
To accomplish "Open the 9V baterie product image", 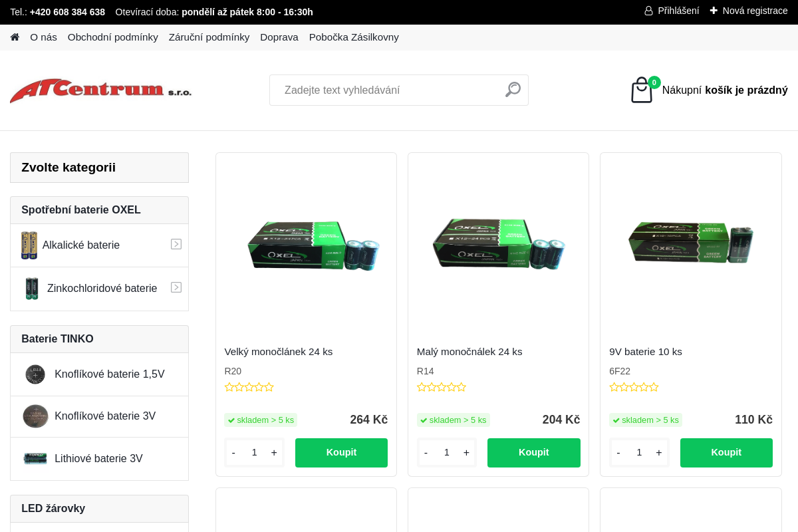I will pyautogui.click(x=690, y=245).
